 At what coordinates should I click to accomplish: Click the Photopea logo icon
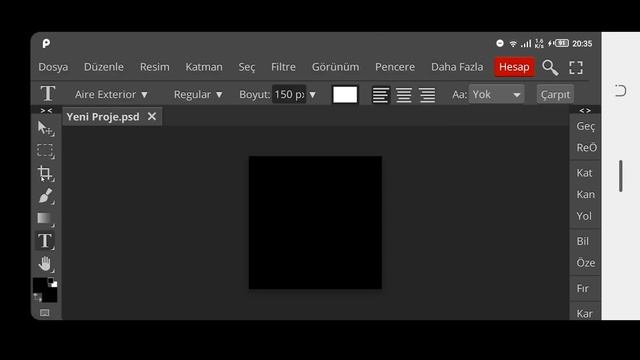click(46, 43)
